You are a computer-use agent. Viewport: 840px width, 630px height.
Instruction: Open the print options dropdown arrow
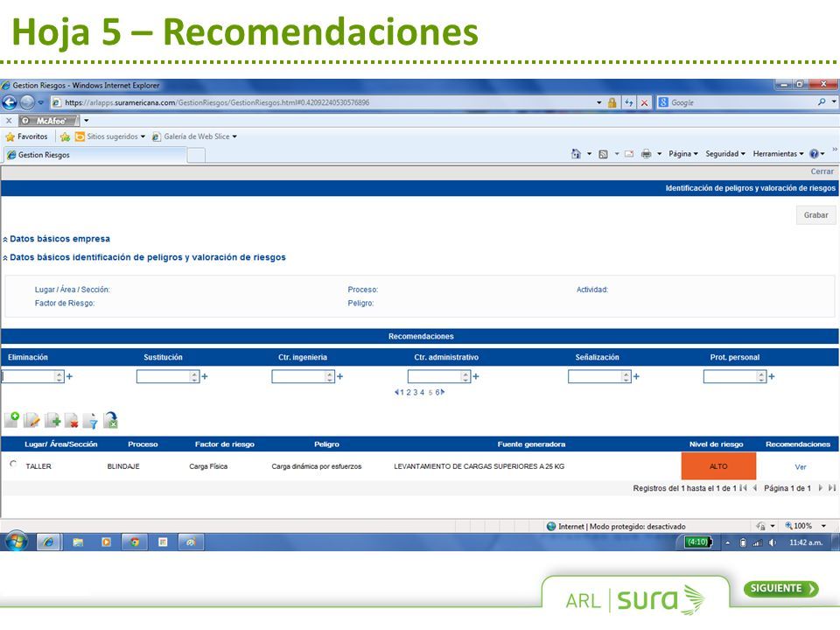[660, 154]
